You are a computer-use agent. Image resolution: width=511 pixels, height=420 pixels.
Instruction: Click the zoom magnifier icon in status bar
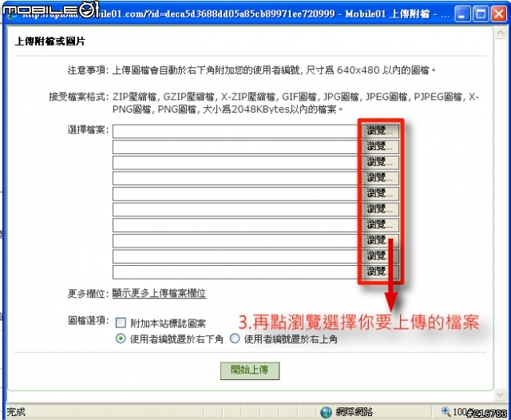click(446, 411)
